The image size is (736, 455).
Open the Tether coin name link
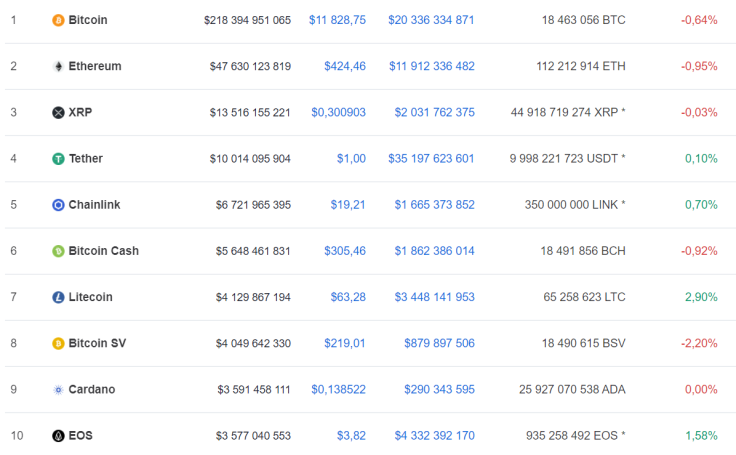(85, 159)
